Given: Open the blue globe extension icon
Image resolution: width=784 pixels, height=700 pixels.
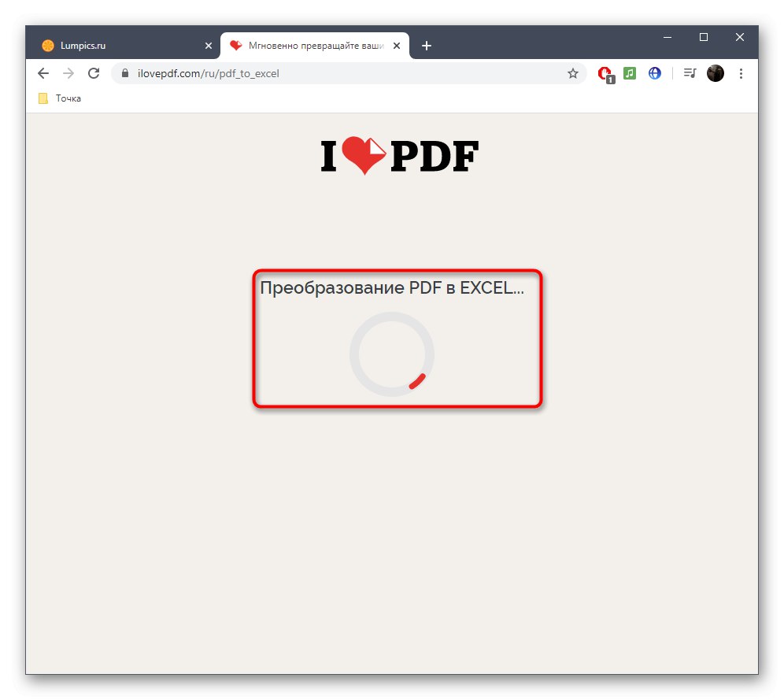Looking at the screenshot, I should (x=655, y=73).
